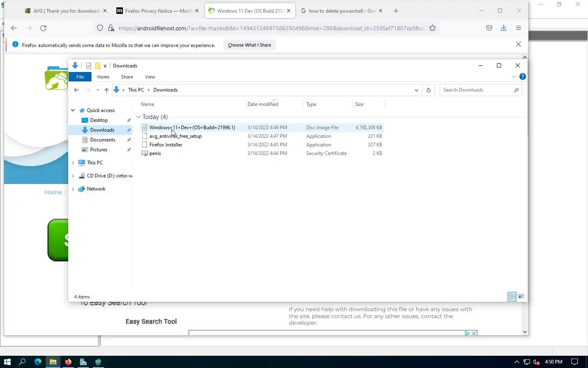
Task: Open Customize Quick Access Toolbar dropdown
Action: pos(105,66)
